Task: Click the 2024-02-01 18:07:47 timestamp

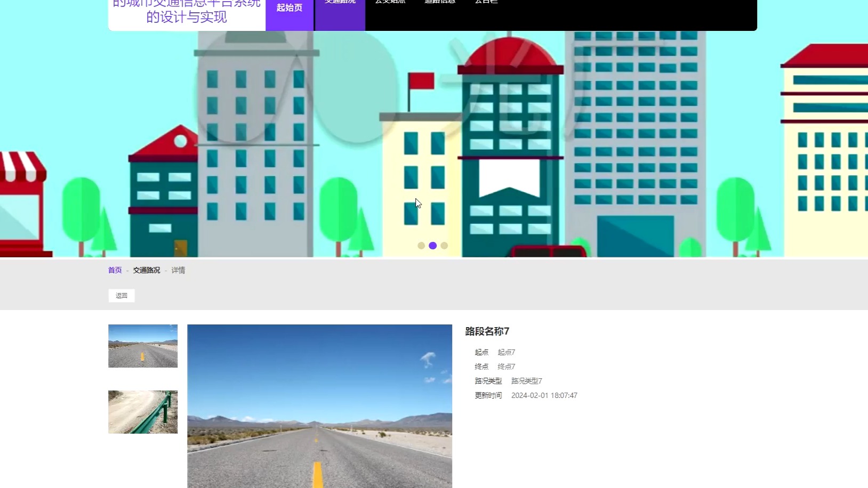Action: coord(544,395)
